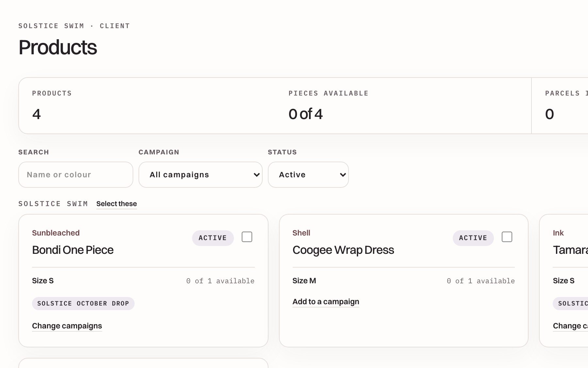Select the Bondi One Piece title
The image size is (588, 368).
coord(73,250)
